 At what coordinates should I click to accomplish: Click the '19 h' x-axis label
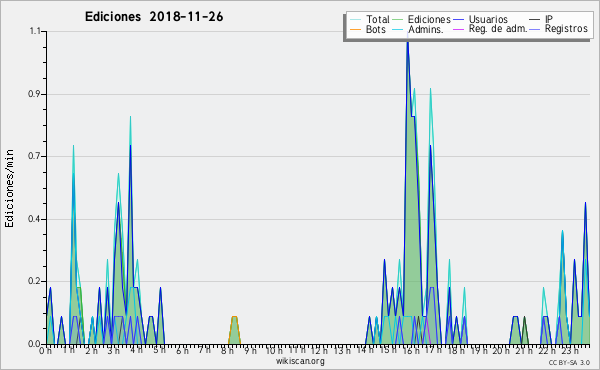pyautogui.click(x=478, y=350)
